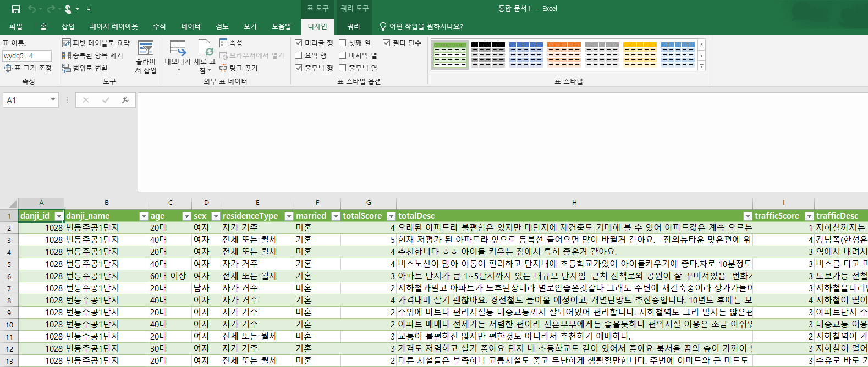Toggle Banded Rows (줄무늬 행) checkbox
This screenshot has width=868, height=367.
pyautogui.click(x=299, y=68)
